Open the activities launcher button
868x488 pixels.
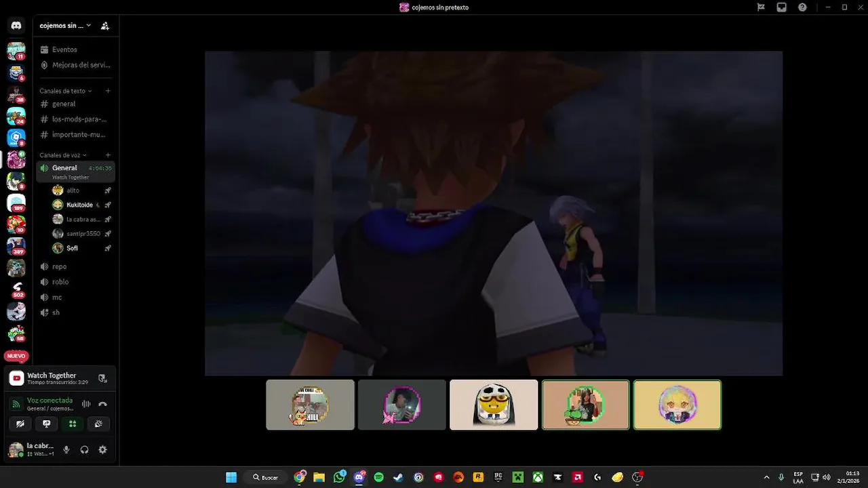tap(73, 424)
